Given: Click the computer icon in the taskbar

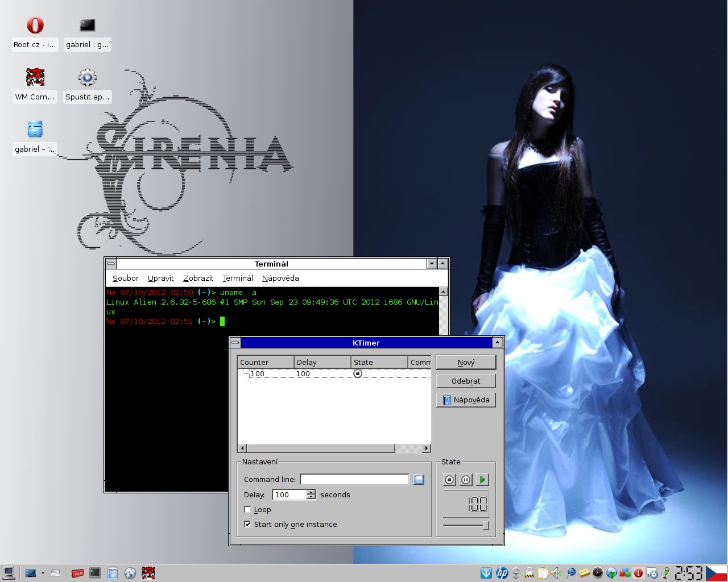Looking at the screenshot, I should [9, 573].
